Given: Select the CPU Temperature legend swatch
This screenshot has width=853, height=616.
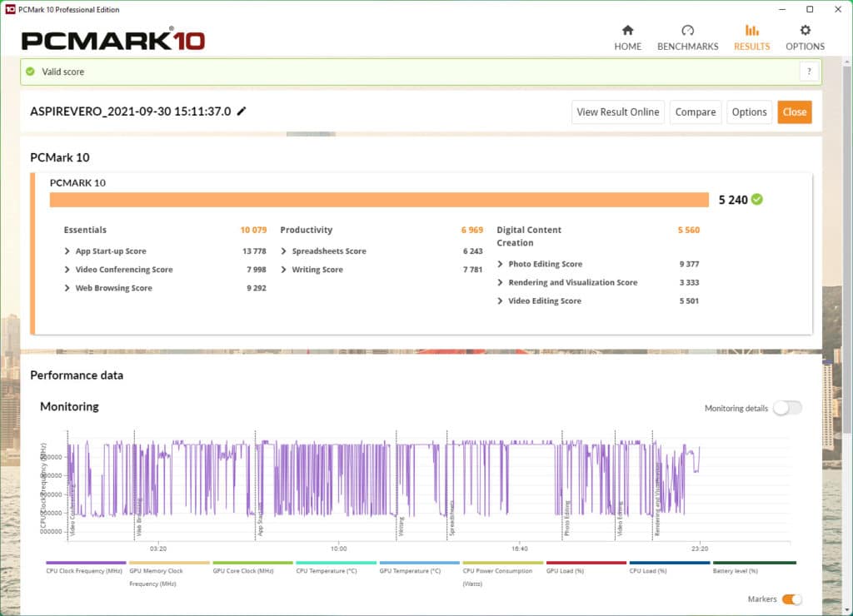Looking at the screenshot, I should (337, 563).
